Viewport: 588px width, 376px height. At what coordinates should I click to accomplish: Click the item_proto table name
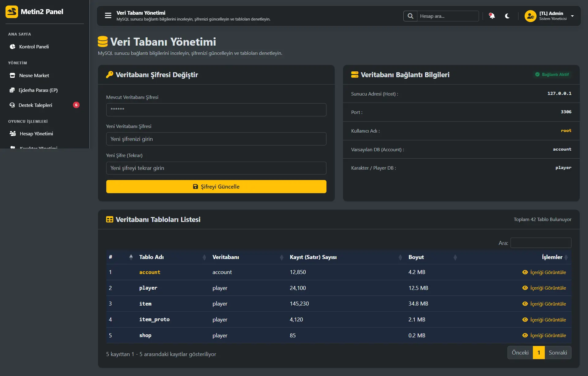154,319
